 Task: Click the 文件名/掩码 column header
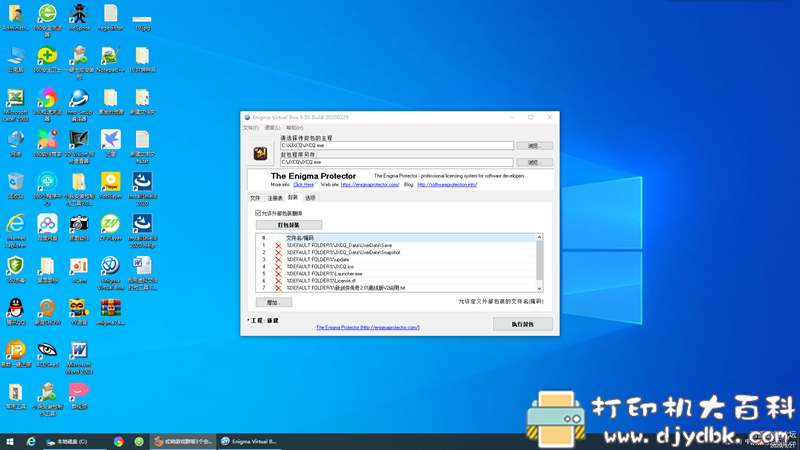click(x=300, y=238)
